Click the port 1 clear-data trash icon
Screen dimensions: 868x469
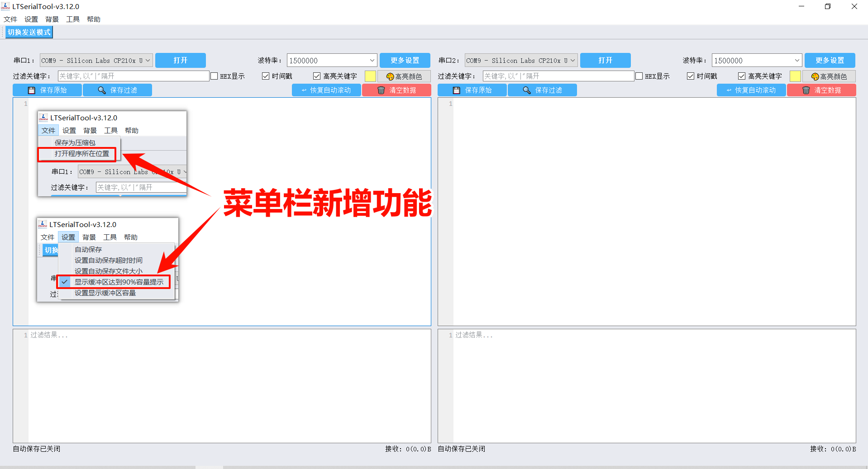pyautogui.click(x=381, y=90)
